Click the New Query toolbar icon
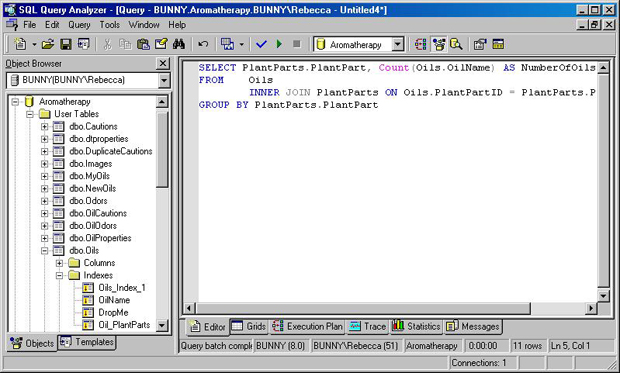The width and height of the screenshot is (620, 373). tap(20, 44)
